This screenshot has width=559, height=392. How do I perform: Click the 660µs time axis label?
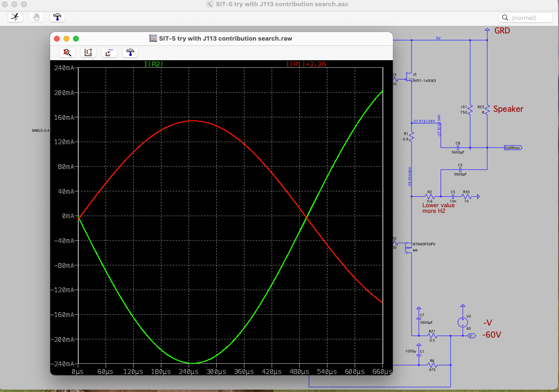(x=382, y=371)
